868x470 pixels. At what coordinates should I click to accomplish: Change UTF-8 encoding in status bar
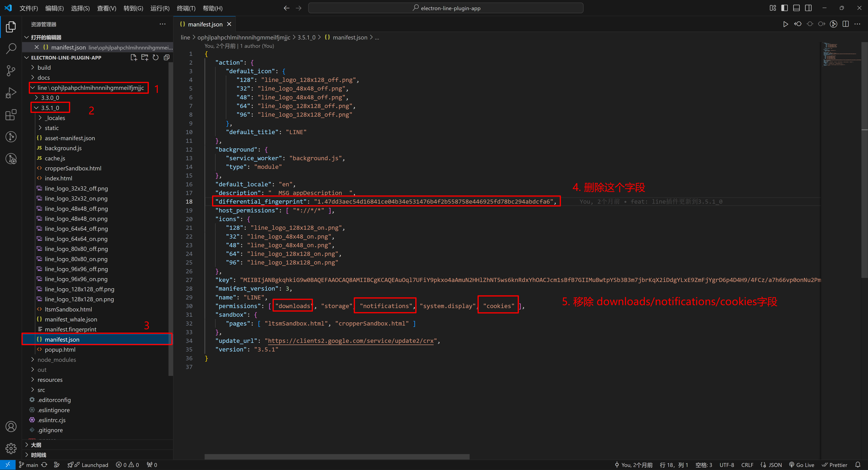tap(726, 465)
